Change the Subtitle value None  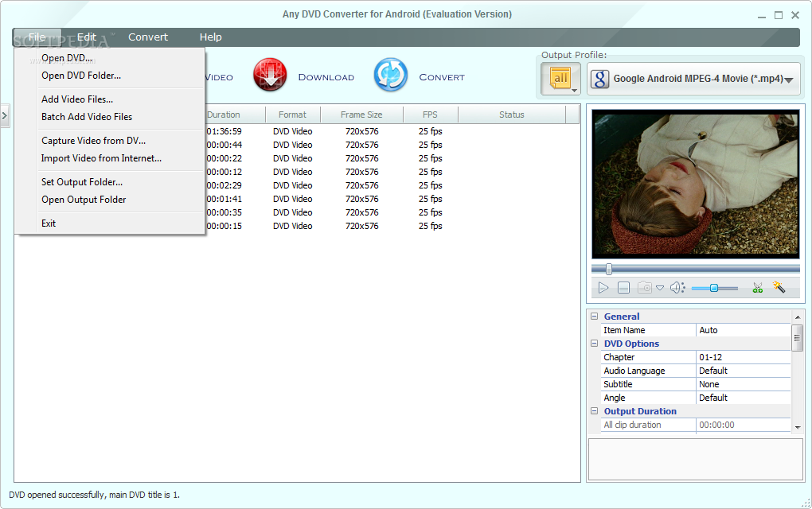(743, 384)
